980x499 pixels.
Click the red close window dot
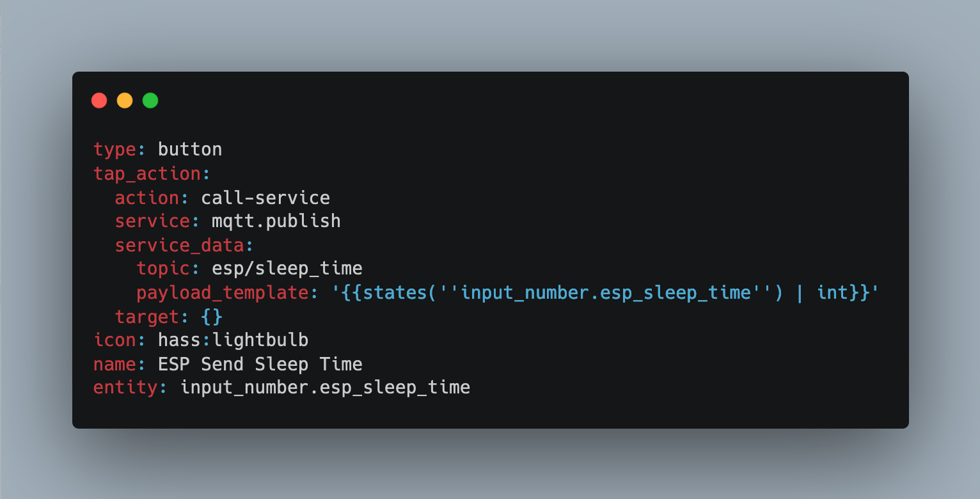point(99,100)
